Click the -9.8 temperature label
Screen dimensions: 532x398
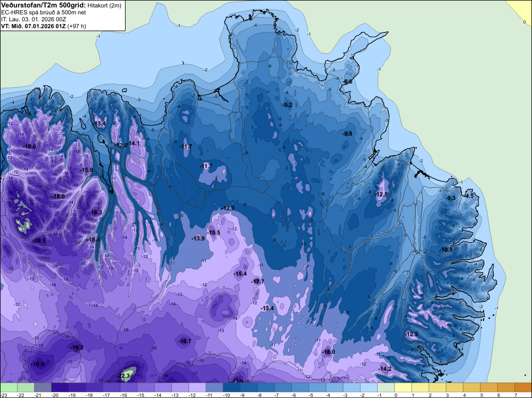(x=347, y=134)
